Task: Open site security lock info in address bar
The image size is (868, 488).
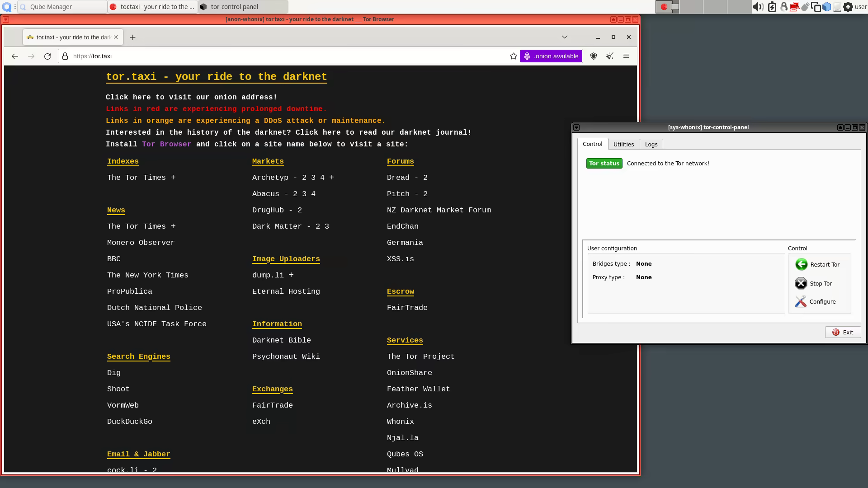Action: [65, 56]
